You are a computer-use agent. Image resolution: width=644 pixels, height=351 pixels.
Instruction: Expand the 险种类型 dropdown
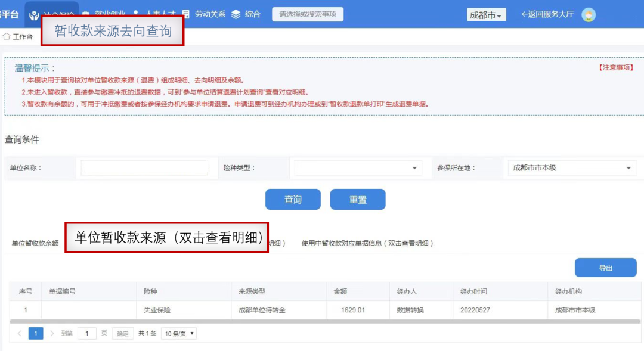pos(358,167)
